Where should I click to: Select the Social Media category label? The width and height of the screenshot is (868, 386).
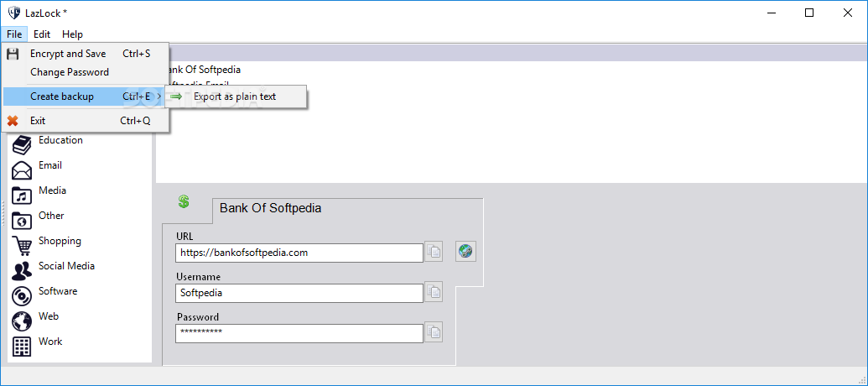tap(66, 266)
